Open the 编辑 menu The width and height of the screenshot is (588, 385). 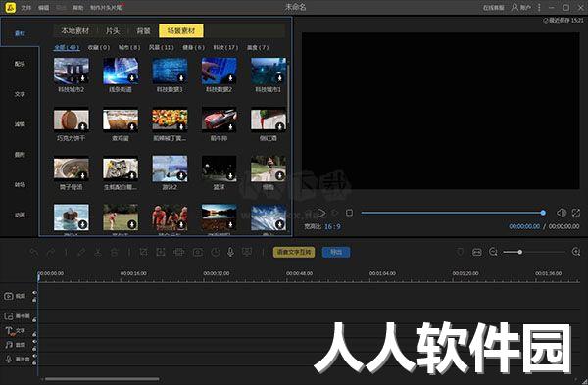[43, 8]
